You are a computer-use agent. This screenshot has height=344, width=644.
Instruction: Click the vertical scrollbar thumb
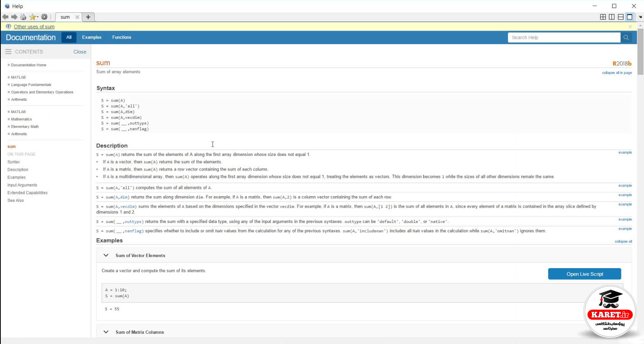pyautogui.click(x=641, y=52)
